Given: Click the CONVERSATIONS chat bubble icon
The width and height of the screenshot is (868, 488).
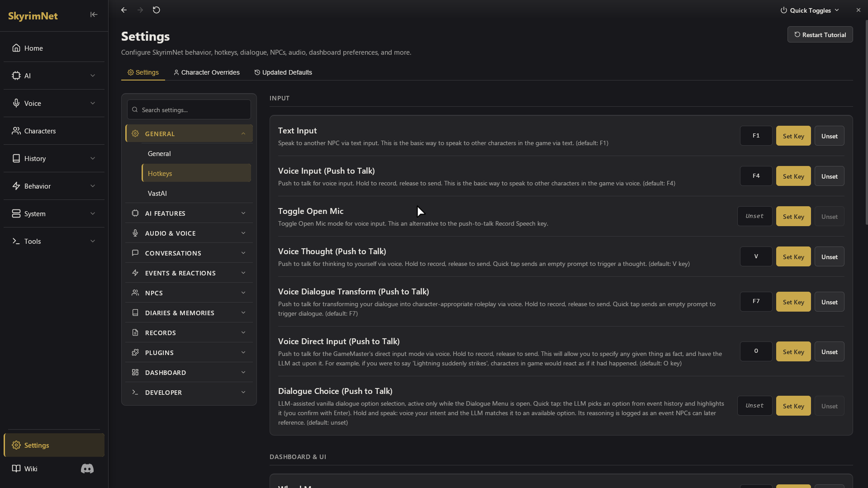Looking at the screenshot, I should 135,253.
